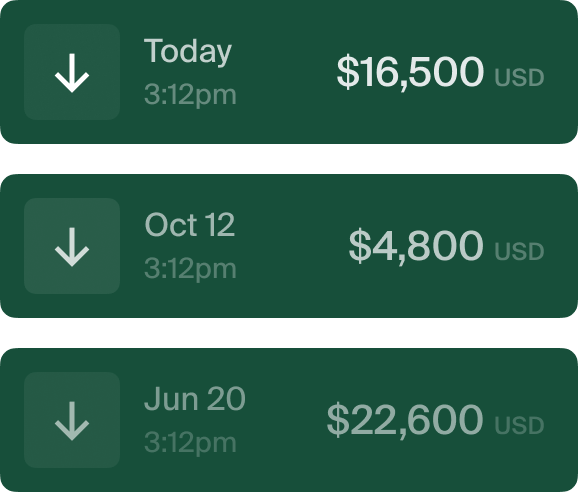The image size is (578, 492).
Task: Select the $16,500 amount
Action: 410,71
